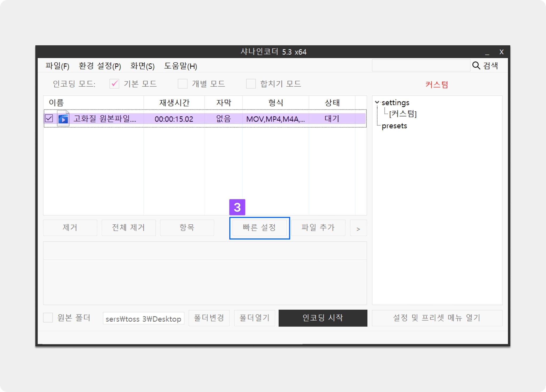The image size is (546, 392).
Task: Open 설정 및 프리셋 메뉴 열기
Action: (437, 318)
